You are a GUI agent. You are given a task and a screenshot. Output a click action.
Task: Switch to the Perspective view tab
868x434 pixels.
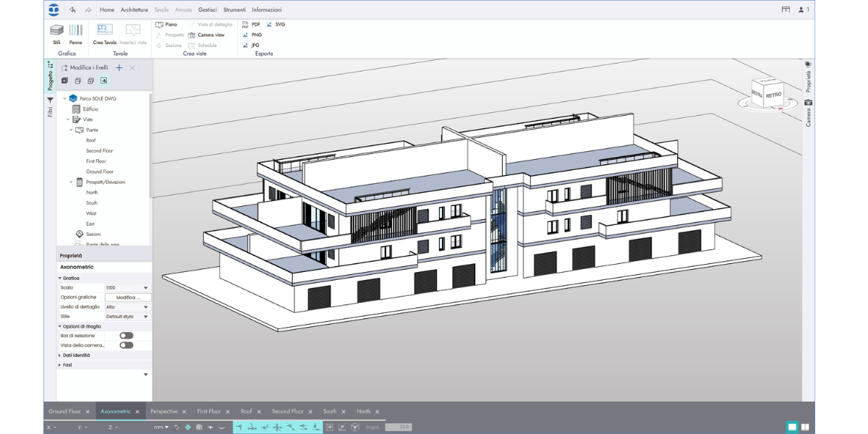[163, 412]
